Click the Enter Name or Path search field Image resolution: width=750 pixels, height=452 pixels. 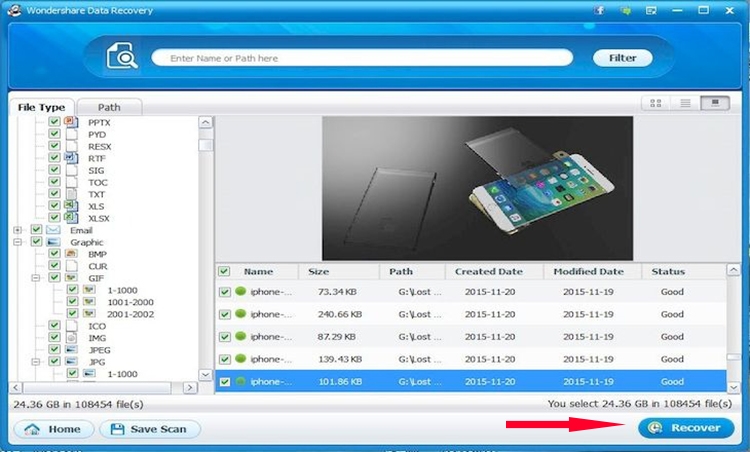pyautogui.click(x=362, y=58)
